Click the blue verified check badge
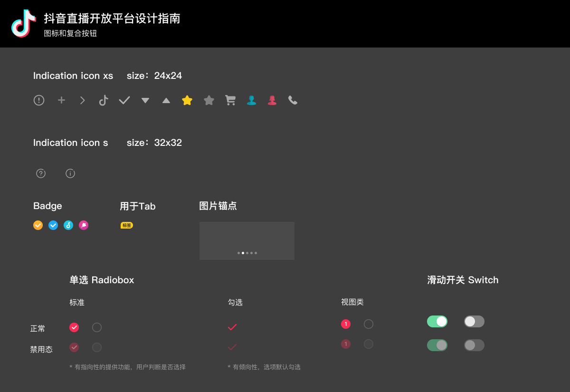The width and height of the screenshot is (570, 392). tap(53, 225)
